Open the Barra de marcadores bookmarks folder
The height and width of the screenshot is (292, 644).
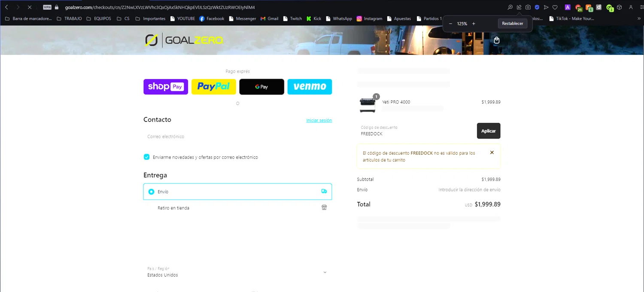[x=28, y=18]
